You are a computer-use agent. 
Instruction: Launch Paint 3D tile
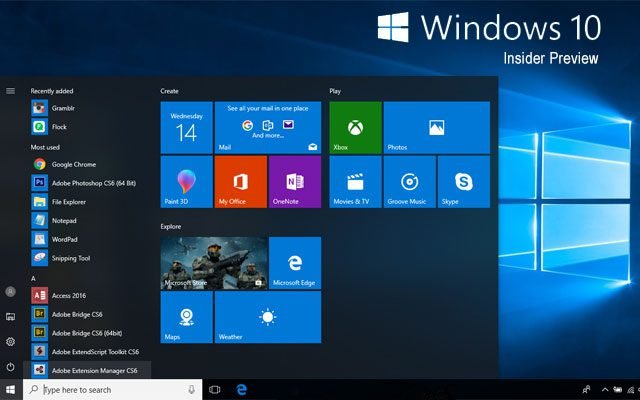click(x=187, y=182)
